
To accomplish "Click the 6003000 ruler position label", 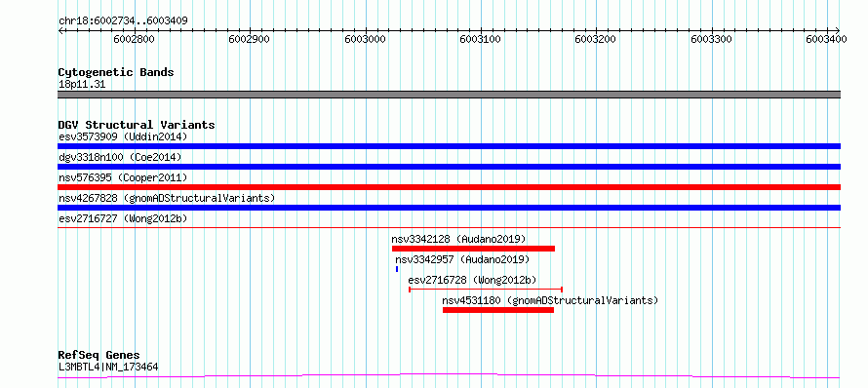I will point(365,39).
